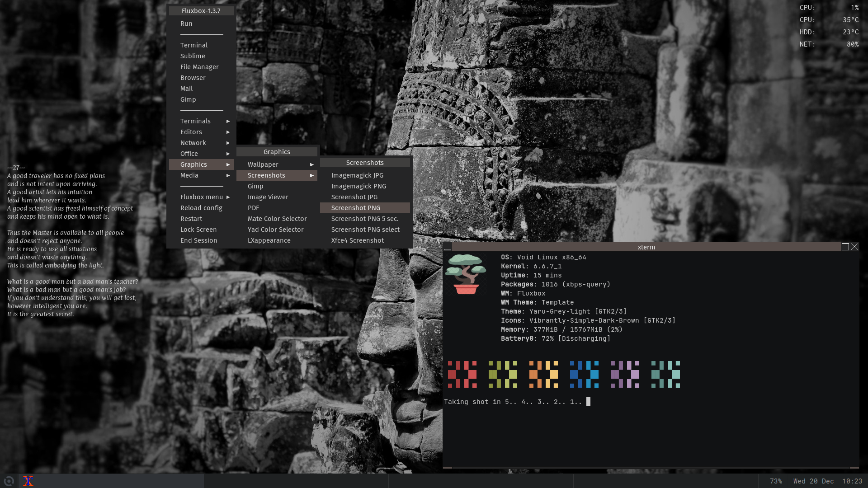The width and height of the screenshot is (868, 488).
Task: Click the NET 80% readout
Action: 829,44
